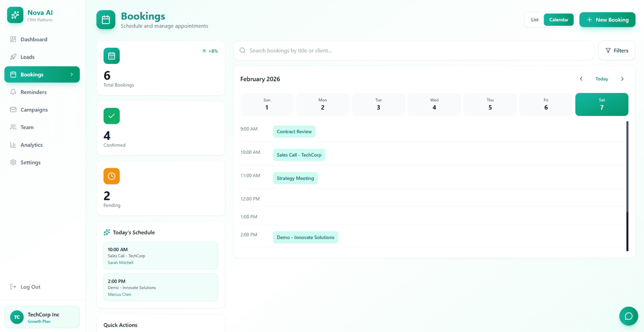Image resolution: width=644 pixels, height=332 pixels.
Task: Open the Filters funnel
Action: tap(616, 50)
